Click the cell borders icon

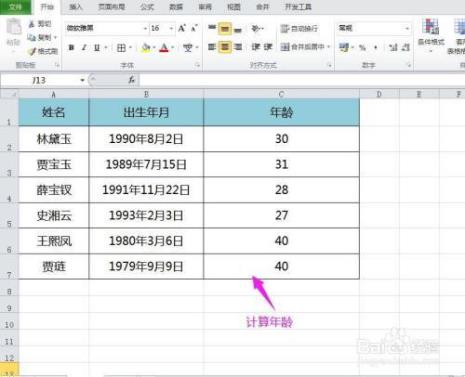121,48
